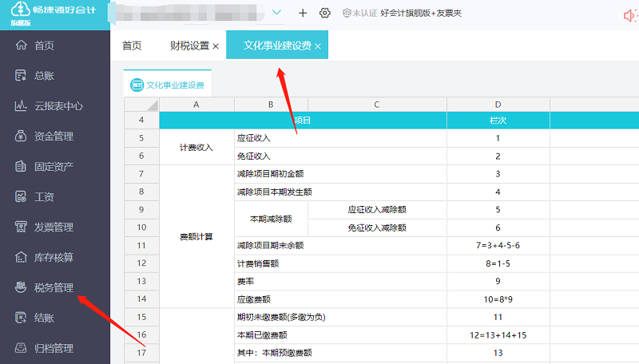
Task: Expand the company name dropdown arrow
Action: point(277,12)
